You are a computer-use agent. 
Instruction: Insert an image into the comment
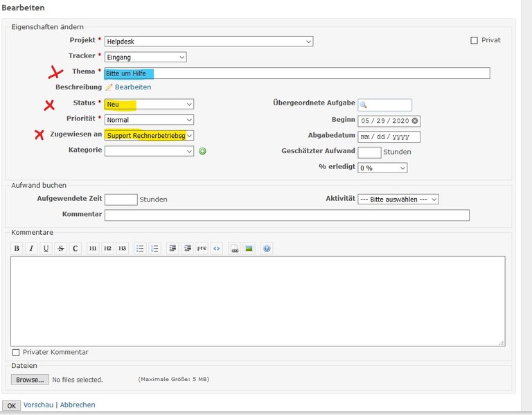pyautogui.click(x=249, y=249)
